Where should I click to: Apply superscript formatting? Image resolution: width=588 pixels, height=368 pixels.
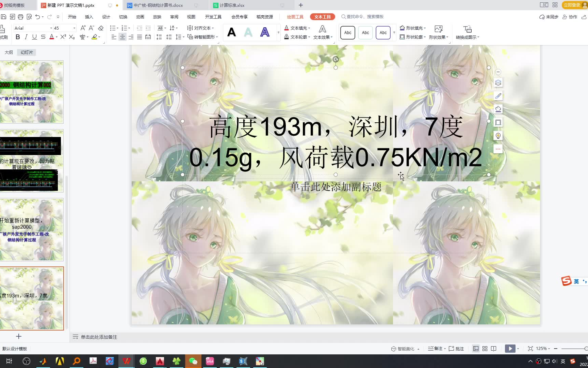coord(63,37)
